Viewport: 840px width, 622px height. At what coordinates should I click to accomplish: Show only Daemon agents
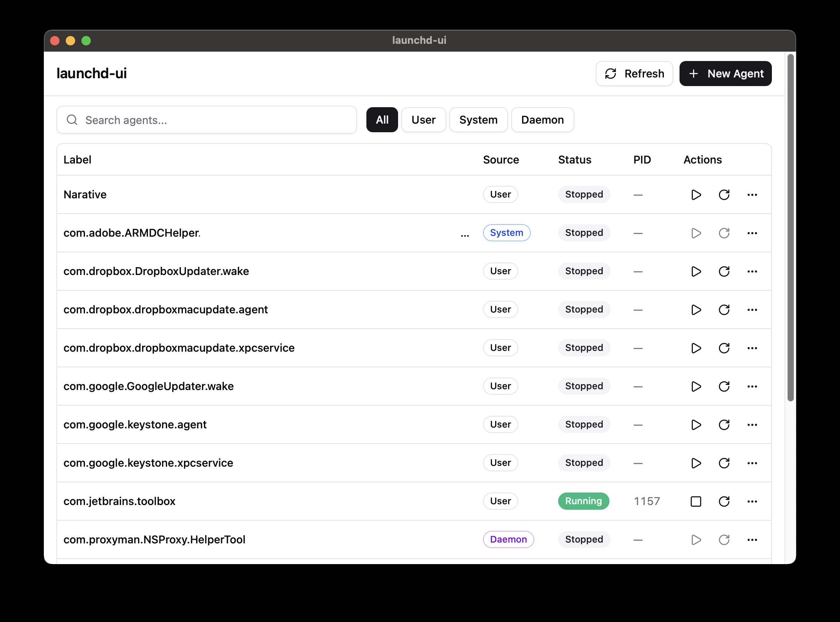click(542, 120)
